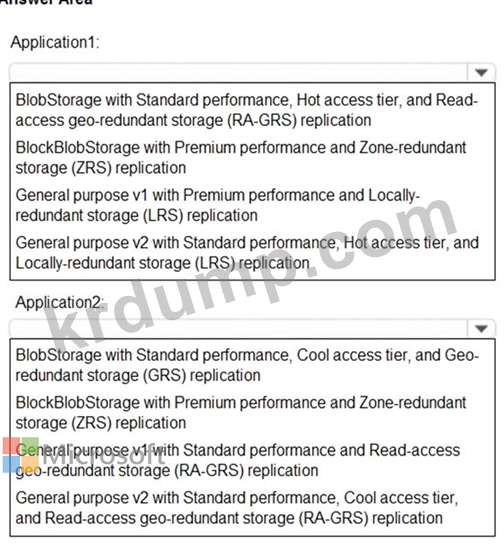Click the Application1 label
Image resolution: width=504 pixels, height=548 pixels.
click(x=55, y=43)
